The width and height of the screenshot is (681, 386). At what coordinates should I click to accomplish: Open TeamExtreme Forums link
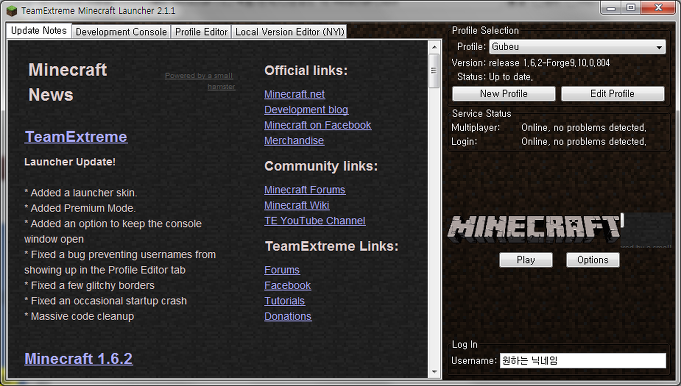282,270
